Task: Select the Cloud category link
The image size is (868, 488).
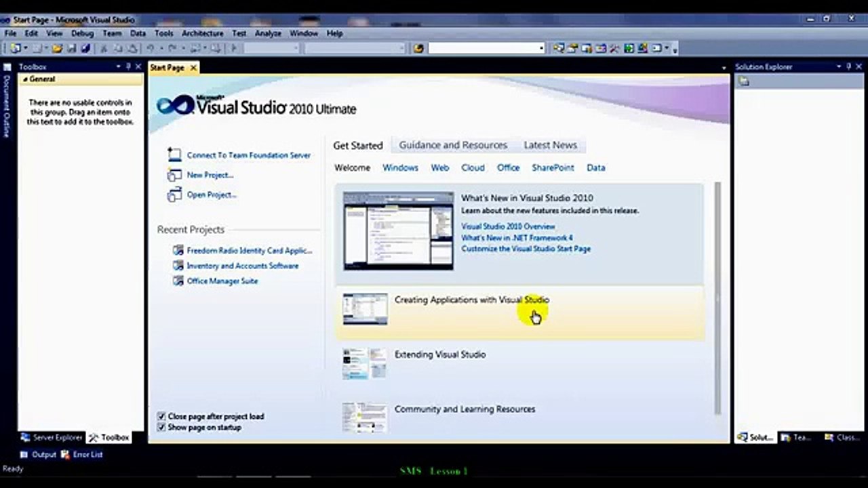Action: click(x=473, y=167)
